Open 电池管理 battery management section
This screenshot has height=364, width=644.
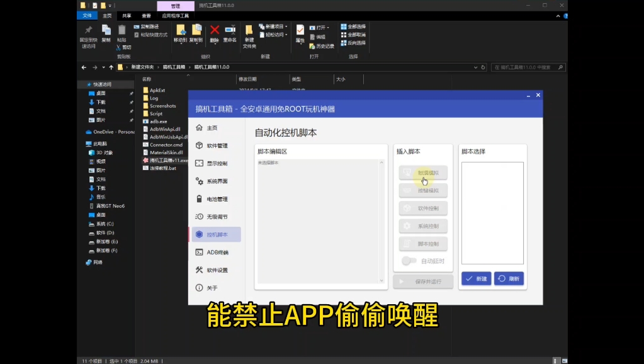216,199
